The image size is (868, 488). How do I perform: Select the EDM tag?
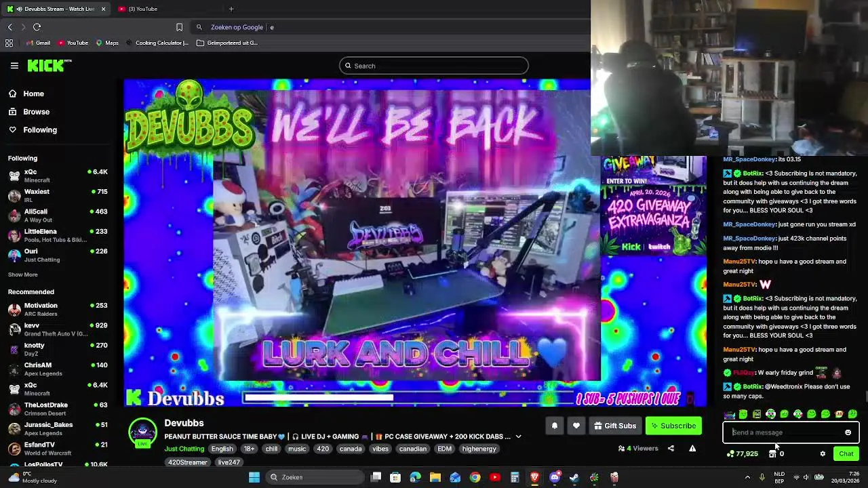coord(444,449)
